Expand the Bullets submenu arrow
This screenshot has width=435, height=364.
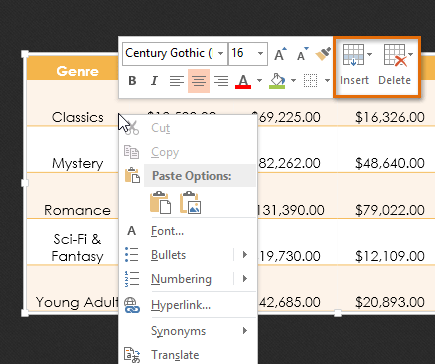[x=245, y=255]
